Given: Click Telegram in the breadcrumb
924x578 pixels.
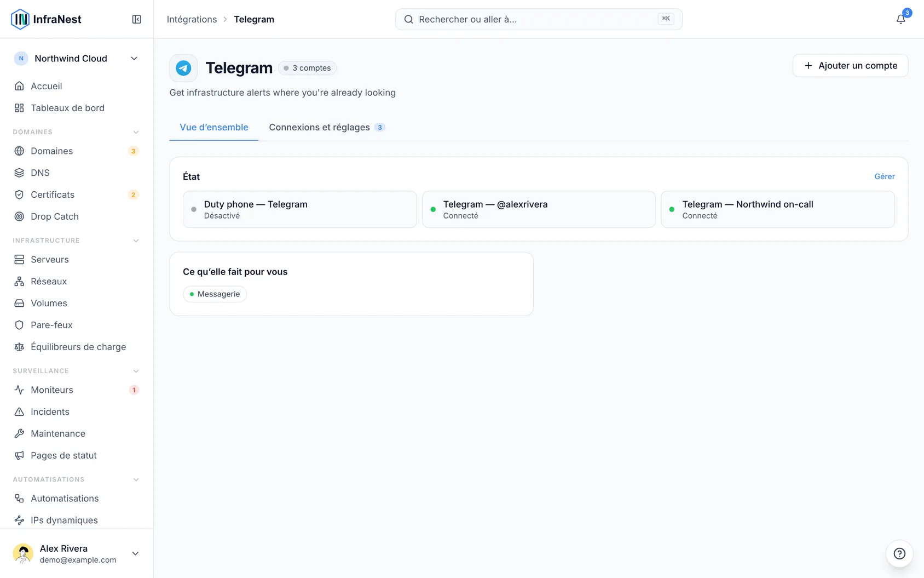Looking at the screenshot, I should click(x=254, y=19).
